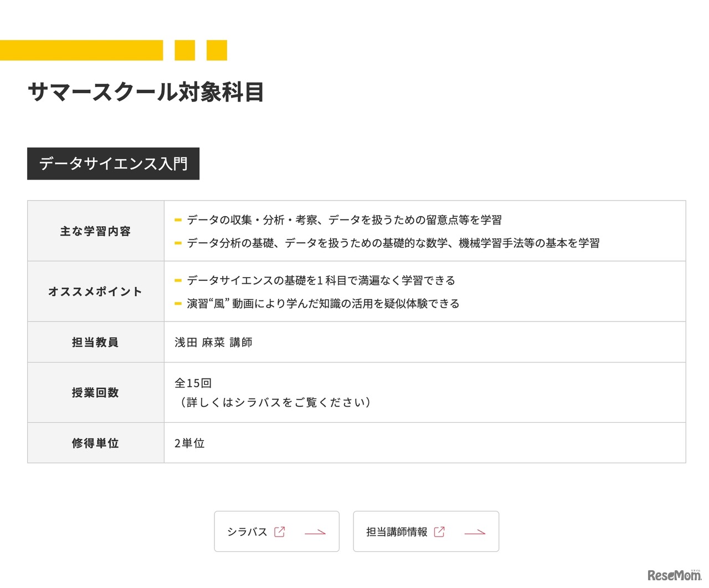Click the 修得単位 row header
Image resolution: width=709 pixels, height=588 pixels.
95,443
